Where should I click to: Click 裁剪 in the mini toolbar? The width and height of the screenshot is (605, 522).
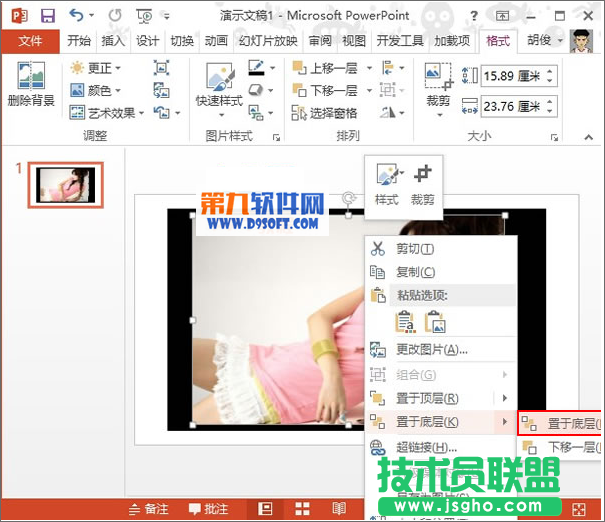click(422, 184)
